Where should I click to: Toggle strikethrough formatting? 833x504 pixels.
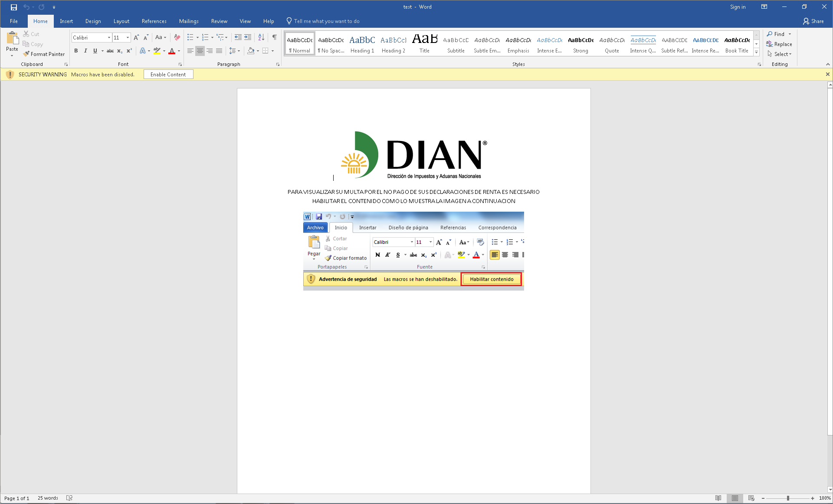coord(110,51)
